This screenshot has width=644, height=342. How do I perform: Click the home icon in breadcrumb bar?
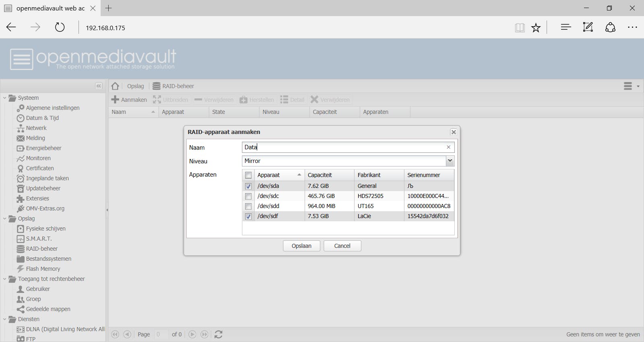[115, 86]
